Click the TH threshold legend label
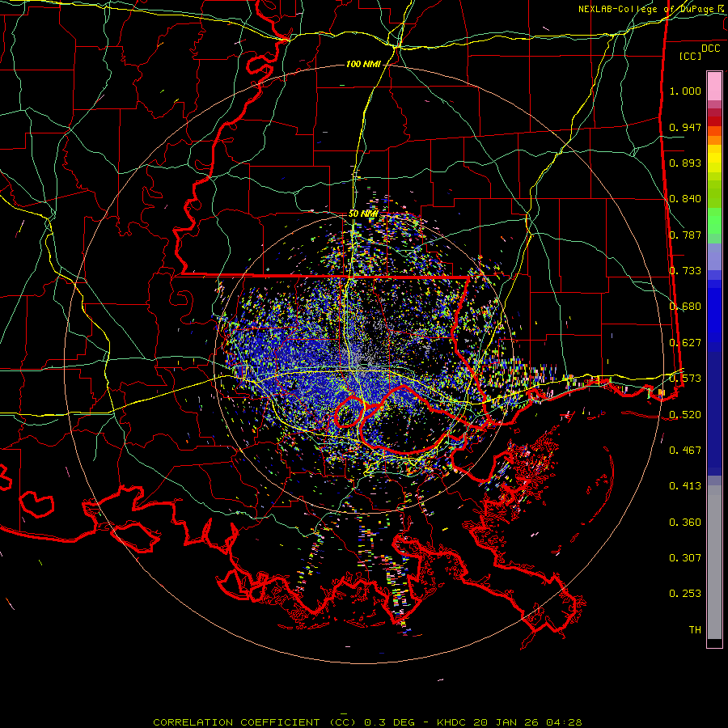This screenshot has height=728, width=728. point(695,630)
